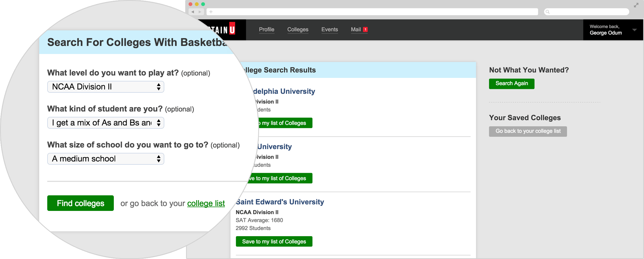
Task: Click the browser back navigation arrow
Action: tap(192, 12)
